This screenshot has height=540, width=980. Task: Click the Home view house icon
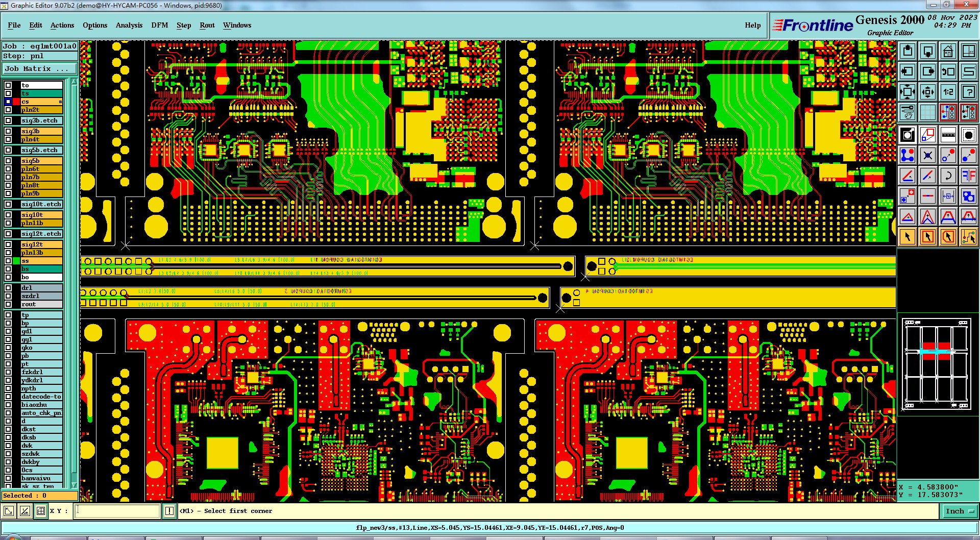coord(948,51)
